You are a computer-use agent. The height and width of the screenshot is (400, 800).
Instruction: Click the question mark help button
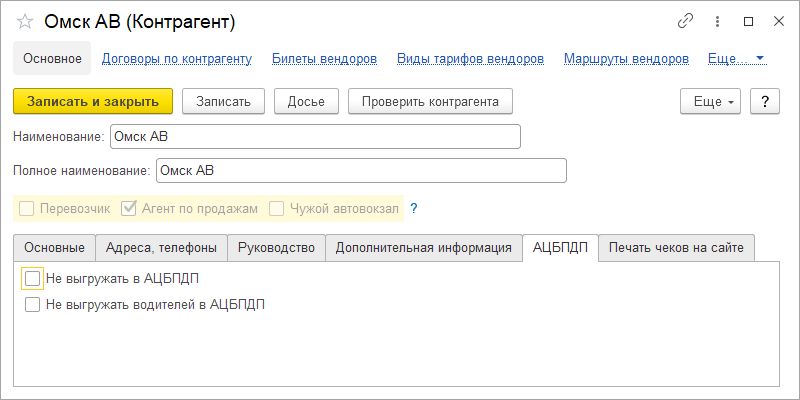click(x=764, y=101)
